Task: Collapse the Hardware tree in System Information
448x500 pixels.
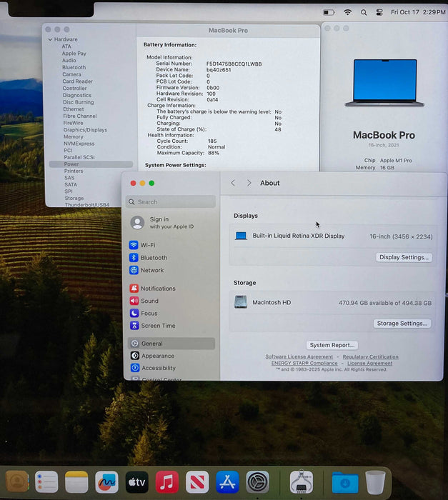Action: point(50,39)
